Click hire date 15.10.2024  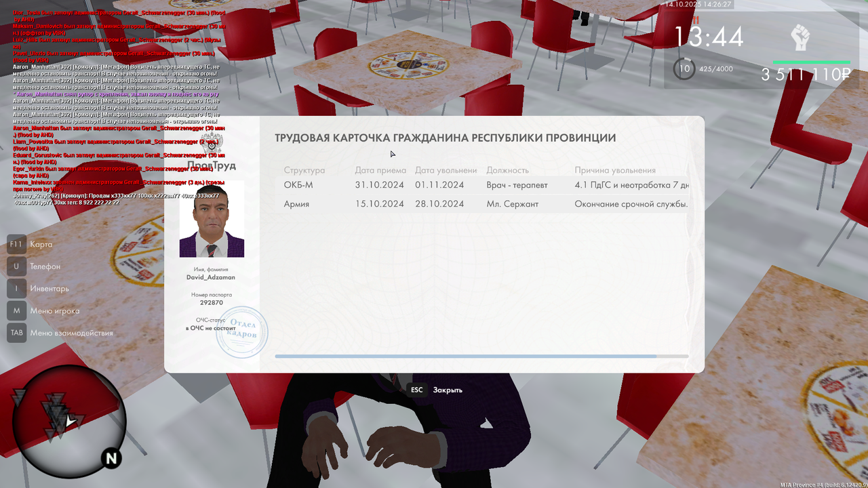[380, 204]
